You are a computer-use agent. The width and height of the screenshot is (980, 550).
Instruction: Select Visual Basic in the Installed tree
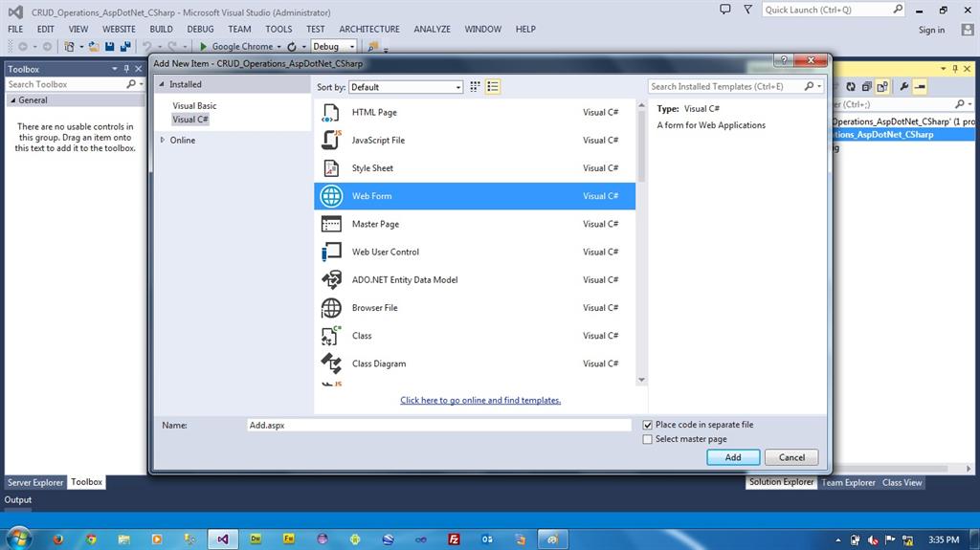coord(194,105)
